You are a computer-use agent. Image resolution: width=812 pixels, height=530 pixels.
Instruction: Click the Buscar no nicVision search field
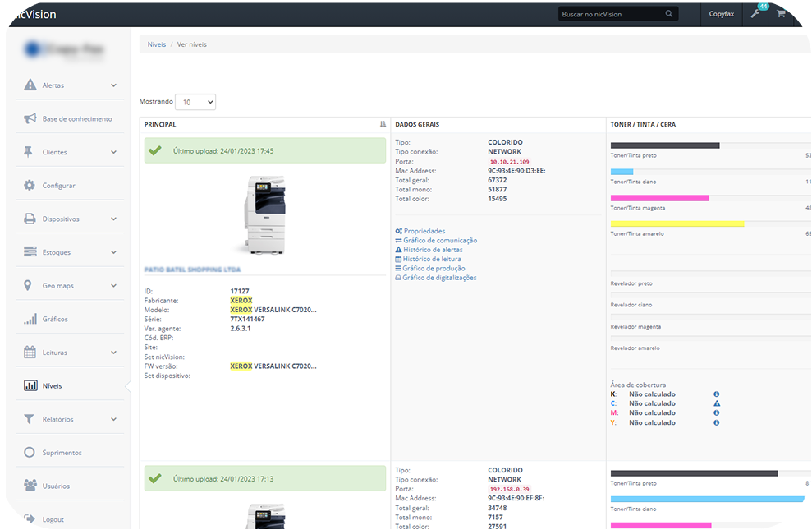[617, 14]
